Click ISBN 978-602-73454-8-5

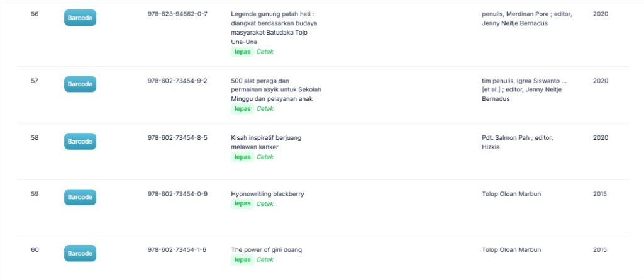[x=177, y=138]
